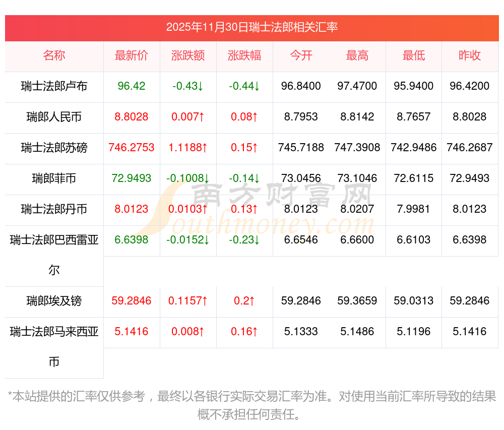Click the disclaimer text below the table
504x430 pixels.
click(252, 405)
